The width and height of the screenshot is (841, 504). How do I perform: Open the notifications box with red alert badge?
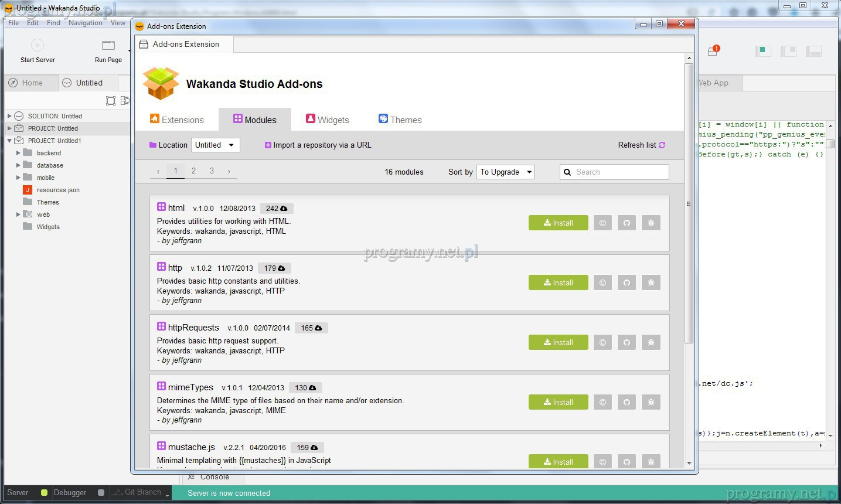[x=713, y=51]
